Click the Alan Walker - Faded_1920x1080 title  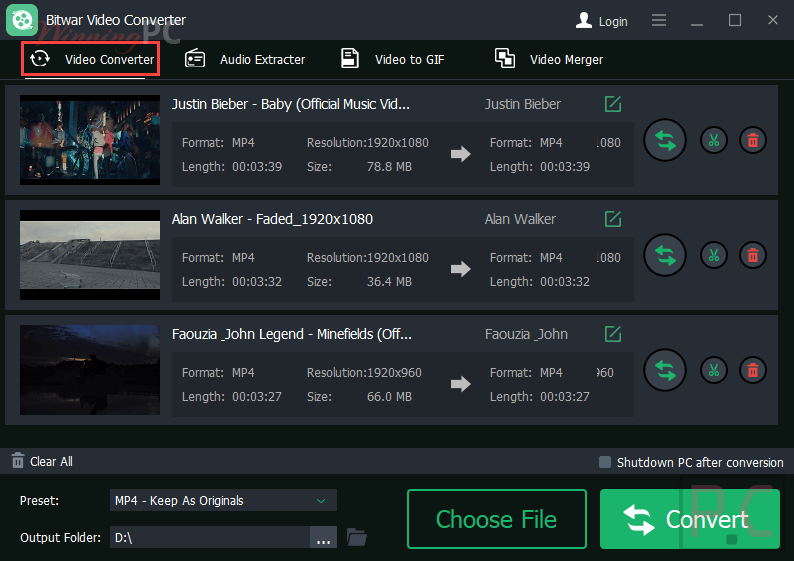click(272, 219)
